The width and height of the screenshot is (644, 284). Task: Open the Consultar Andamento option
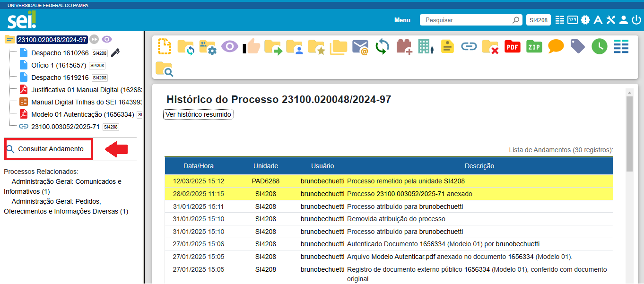51,149
